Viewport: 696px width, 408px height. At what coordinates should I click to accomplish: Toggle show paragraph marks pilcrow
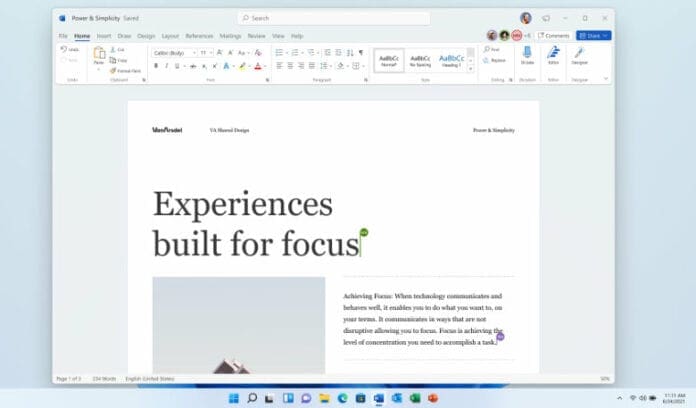click(361, 53)
